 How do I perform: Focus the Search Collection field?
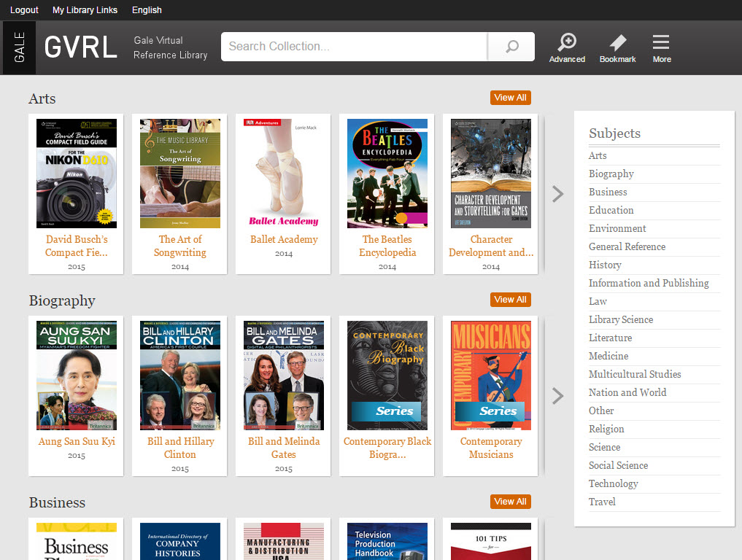click(354, 47)
